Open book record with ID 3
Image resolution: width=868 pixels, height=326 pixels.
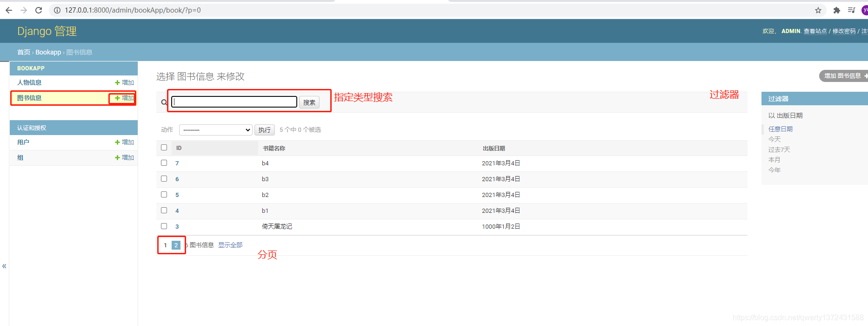click(x=177, y=227)
